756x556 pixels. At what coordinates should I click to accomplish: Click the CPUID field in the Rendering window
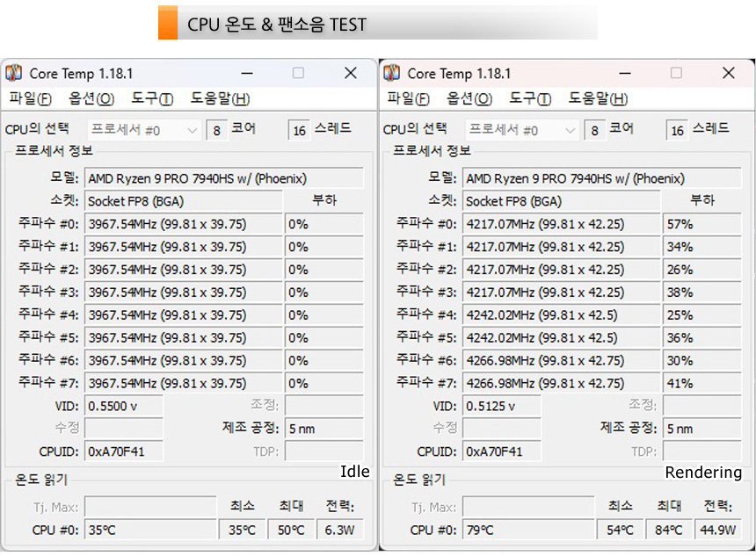[x=502, y=451]
